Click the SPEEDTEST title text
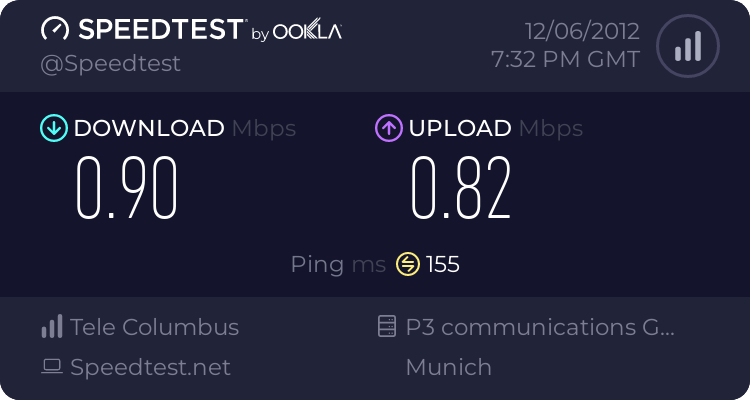Viewport: 750px width, 400px height. [x=158, y=30]
